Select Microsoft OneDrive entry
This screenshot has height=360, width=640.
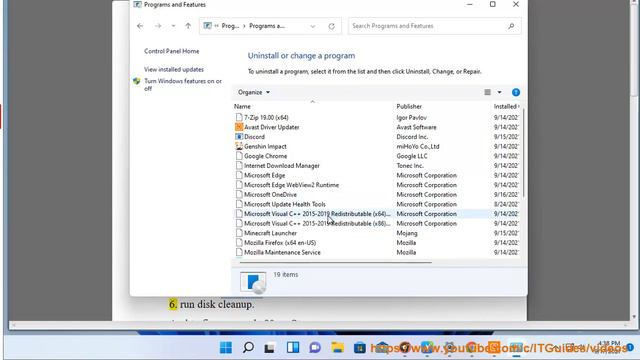pyautogui.click(x=270, y=195)
